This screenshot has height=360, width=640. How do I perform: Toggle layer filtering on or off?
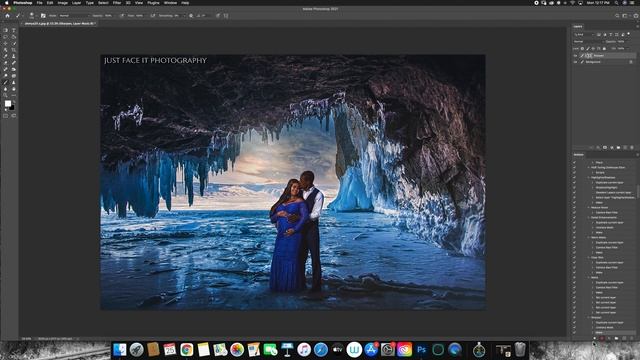click(629, 34)
